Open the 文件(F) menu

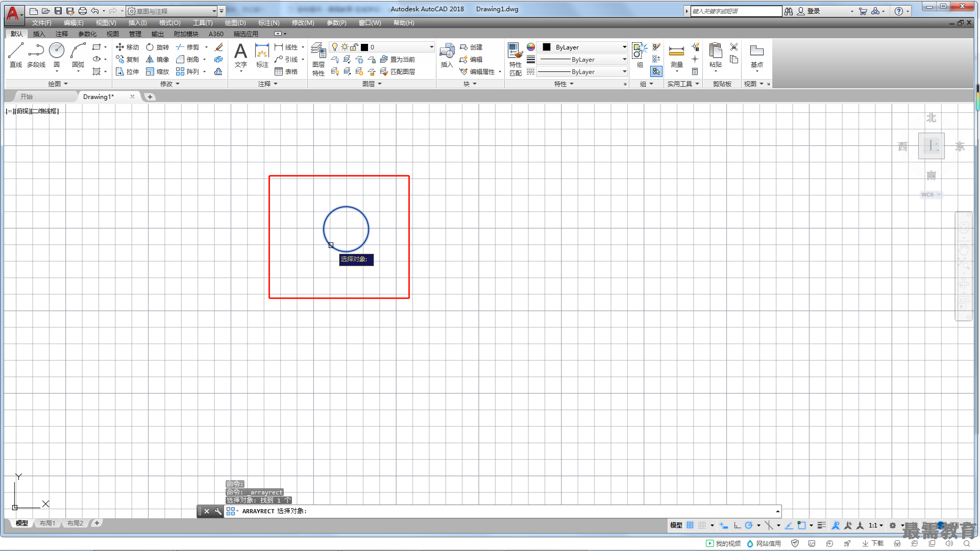coord(41,23)
